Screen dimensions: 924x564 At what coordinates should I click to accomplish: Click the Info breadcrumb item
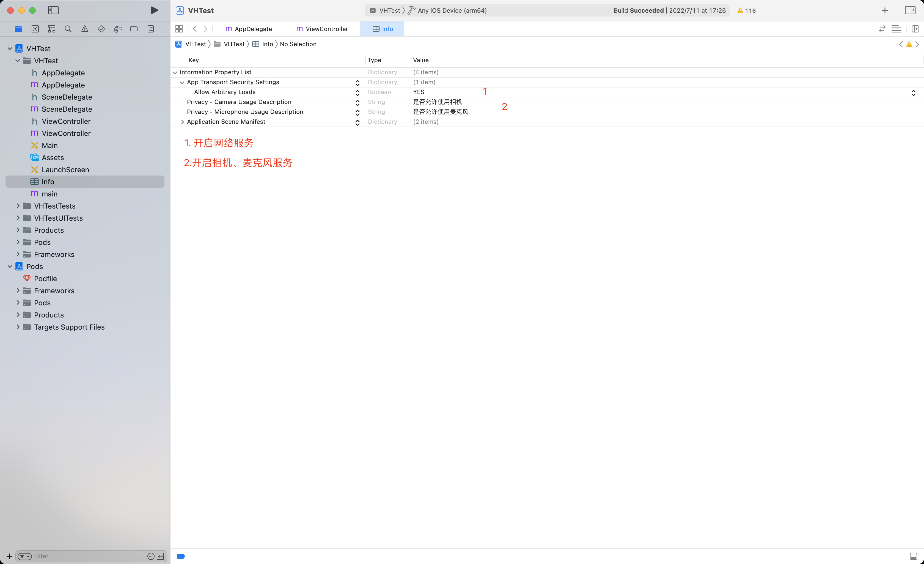coord(263,44)
